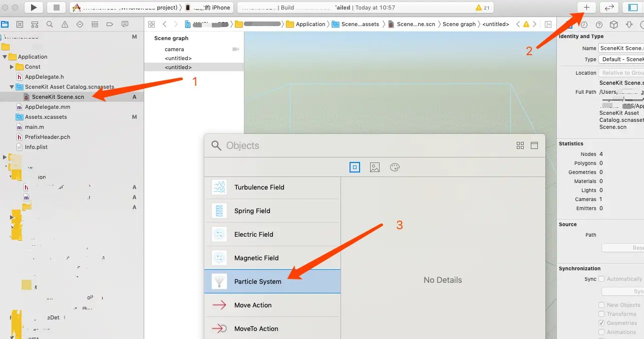644x339 pixels.
Task: Collapse the Application folder triangle
Action: tap(5, 57)
